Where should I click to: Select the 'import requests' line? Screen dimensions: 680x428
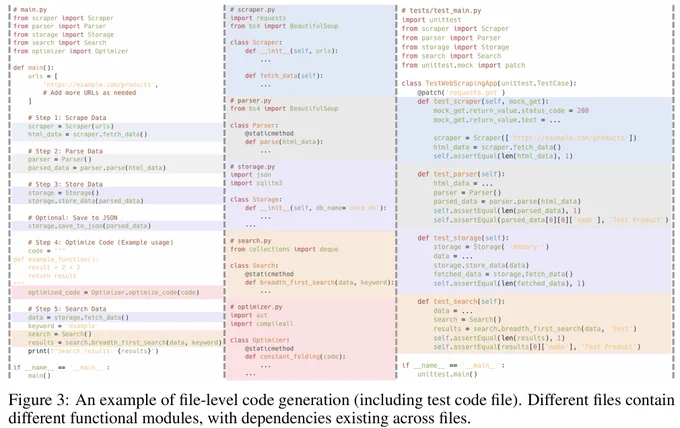[x=258, y=18]
